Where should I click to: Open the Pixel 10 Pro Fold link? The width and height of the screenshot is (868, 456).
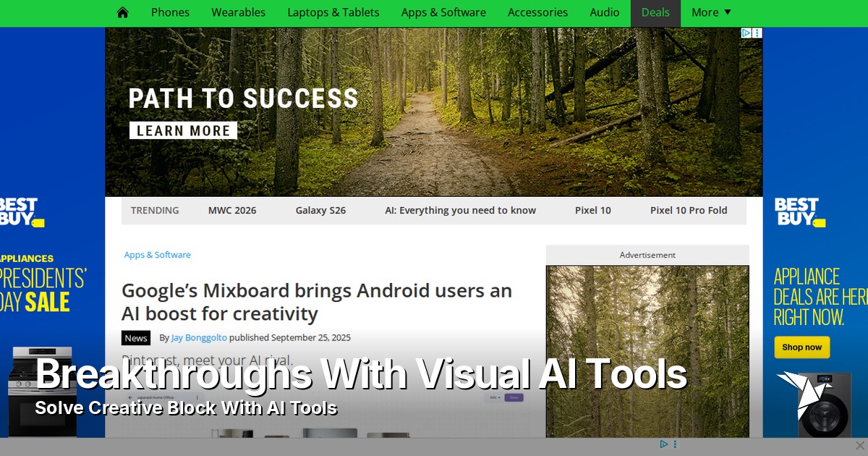coord(689,211)
